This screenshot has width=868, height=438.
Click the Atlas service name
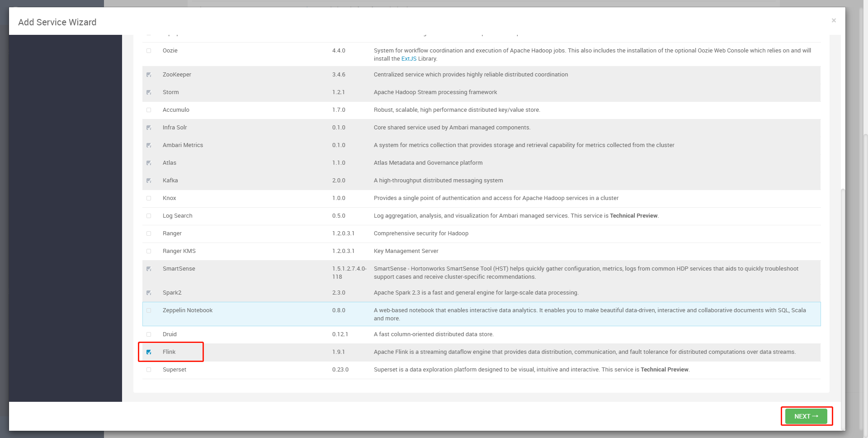pos(170,163)
